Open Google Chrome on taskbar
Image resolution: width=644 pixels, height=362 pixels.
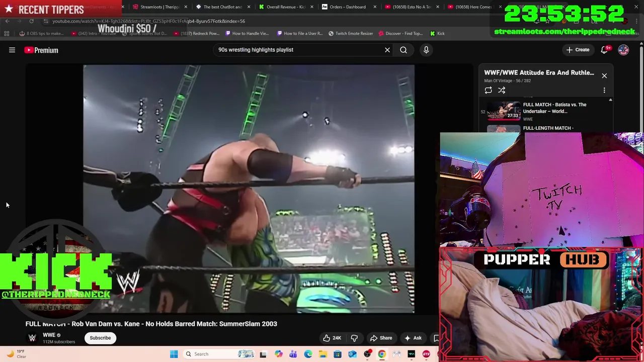click(x=382, y=354)
